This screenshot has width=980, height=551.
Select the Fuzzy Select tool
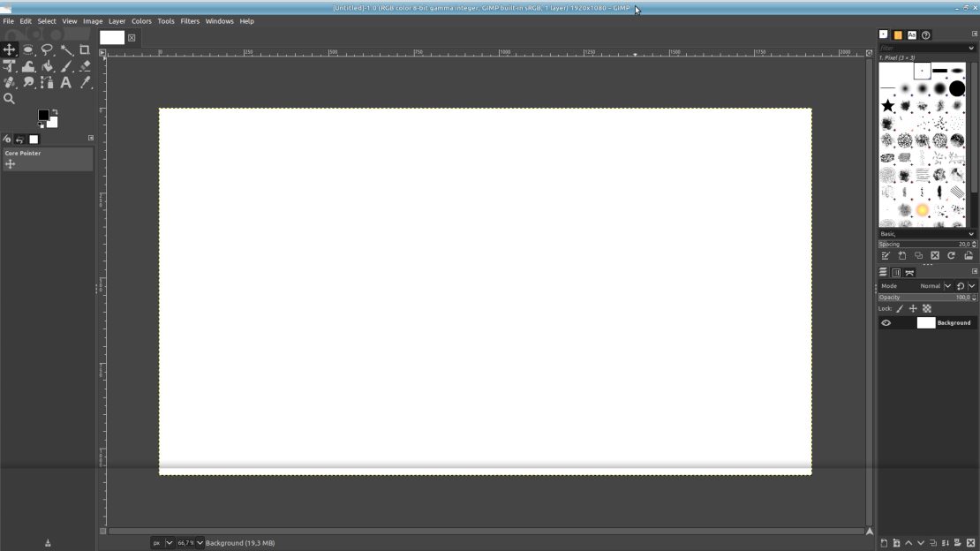[x=67, y=50]
